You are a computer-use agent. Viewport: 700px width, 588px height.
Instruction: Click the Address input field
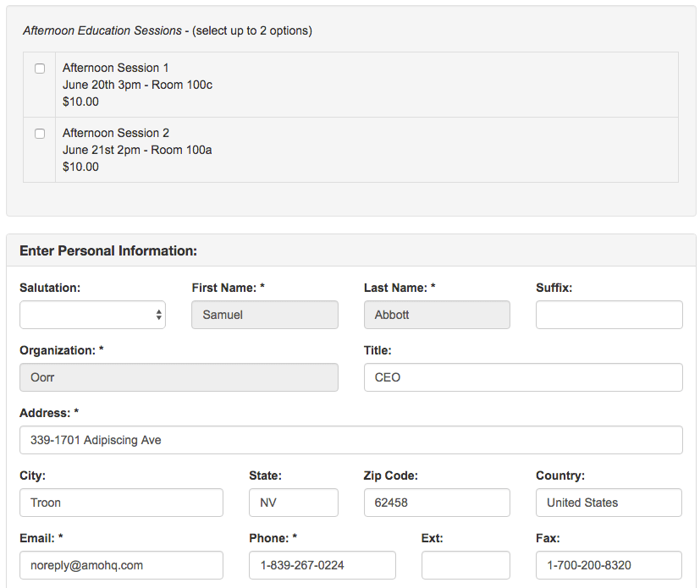[x=350, y=440]
